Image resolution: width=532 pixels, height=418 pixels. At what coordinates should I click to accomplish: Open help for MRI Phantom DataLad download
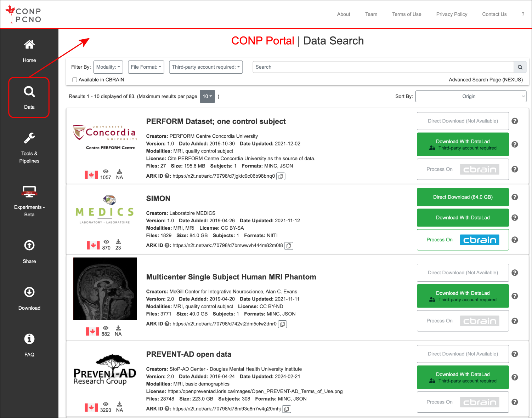[515, 296]
